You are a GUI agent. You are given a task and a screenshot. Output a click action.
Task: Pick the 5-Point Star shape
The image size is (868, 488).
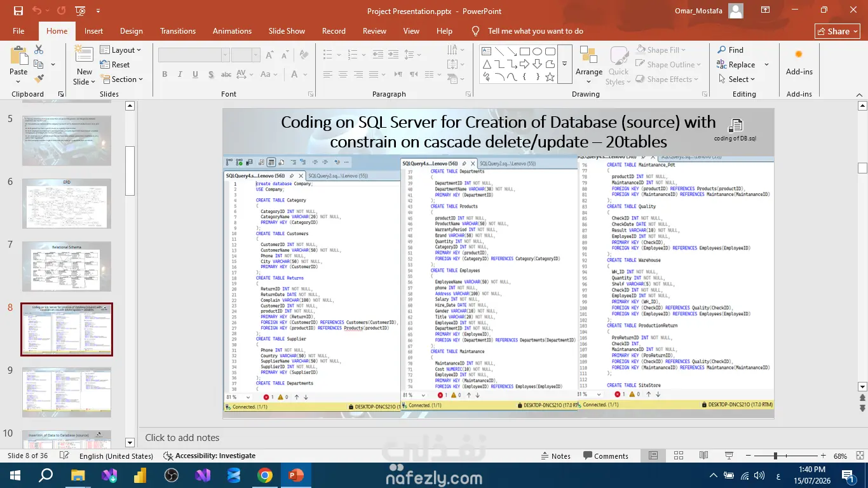coord(550,77)
